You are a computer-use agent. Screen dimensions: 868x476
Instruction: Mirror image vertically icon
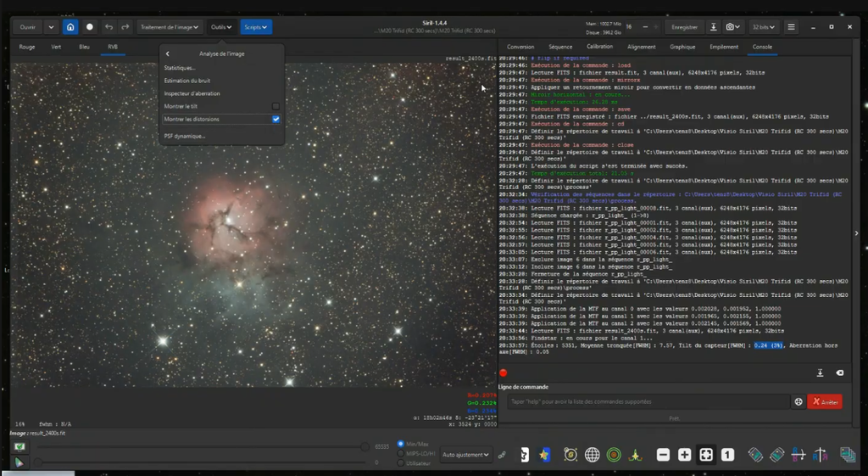pos(820,455)
